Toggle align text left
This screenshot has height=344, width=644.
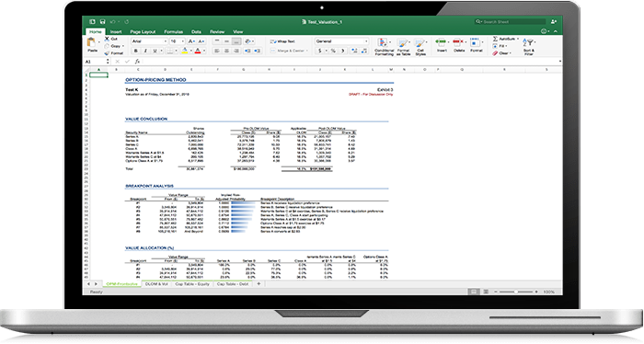pos(217,51)
